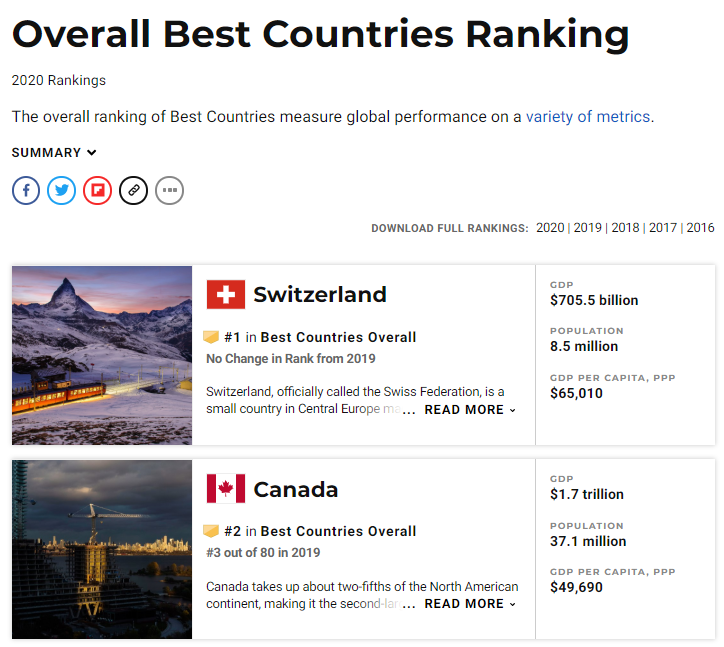Copy the page link with the chain icon
724x647 pixels.
click(133, 190)
